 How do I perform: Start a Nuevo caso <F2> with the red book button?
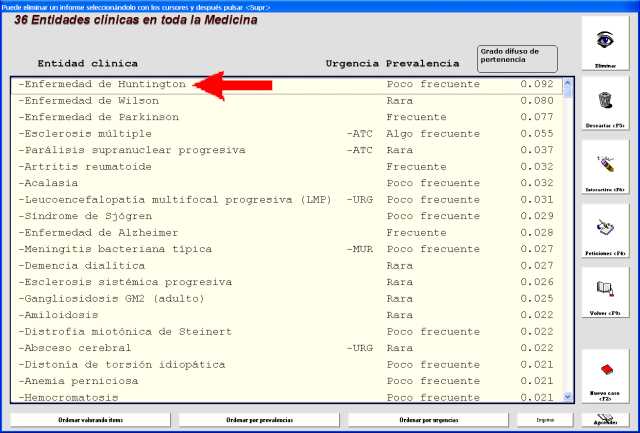605,376
